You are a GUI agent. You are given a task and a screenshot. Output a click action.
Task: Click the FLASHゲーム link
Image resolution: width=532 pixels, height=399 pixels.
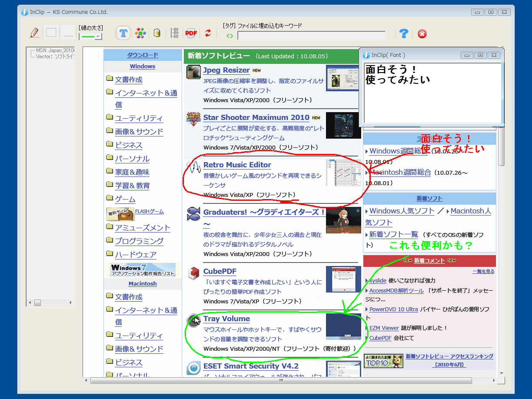150,212
